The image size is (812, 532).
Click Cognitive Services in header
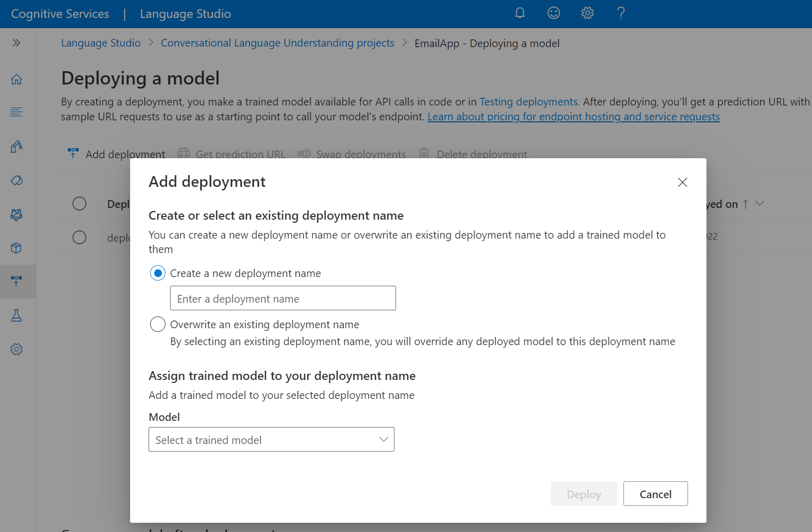60,14
